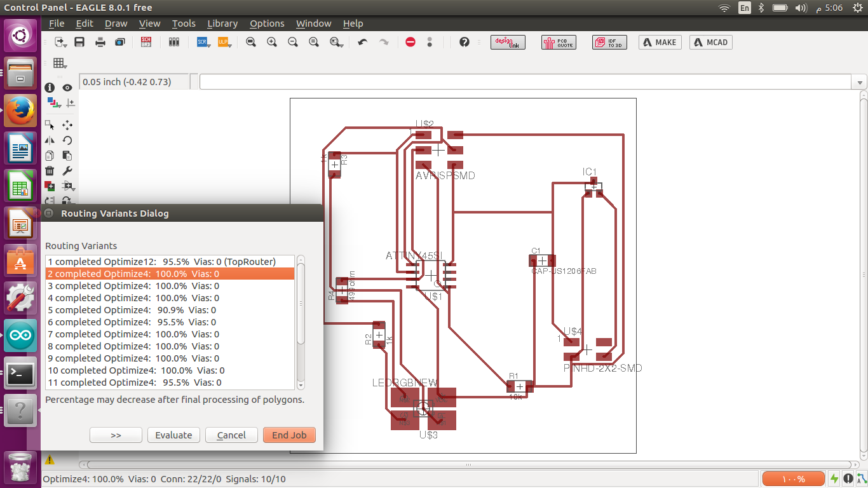
Task: Expand the command line history dropdown
Action: point(860,82)
